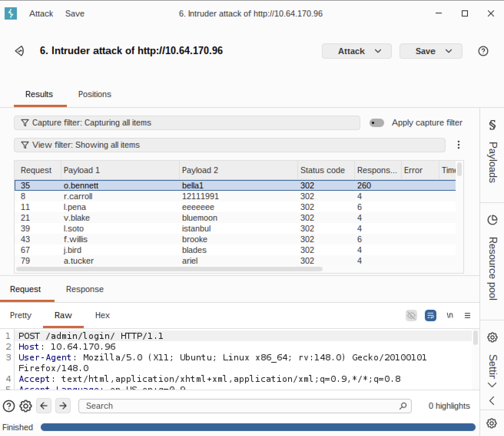The width and height of the screenshot is (504, 436).
Task: Click the search input field
Action: 245,406
